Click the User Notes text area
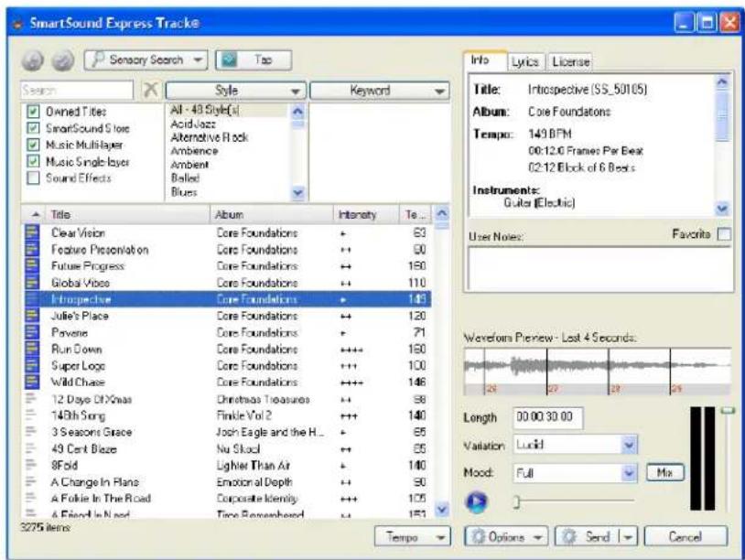Viewport: 745px width, 560px height. point(600,268)
